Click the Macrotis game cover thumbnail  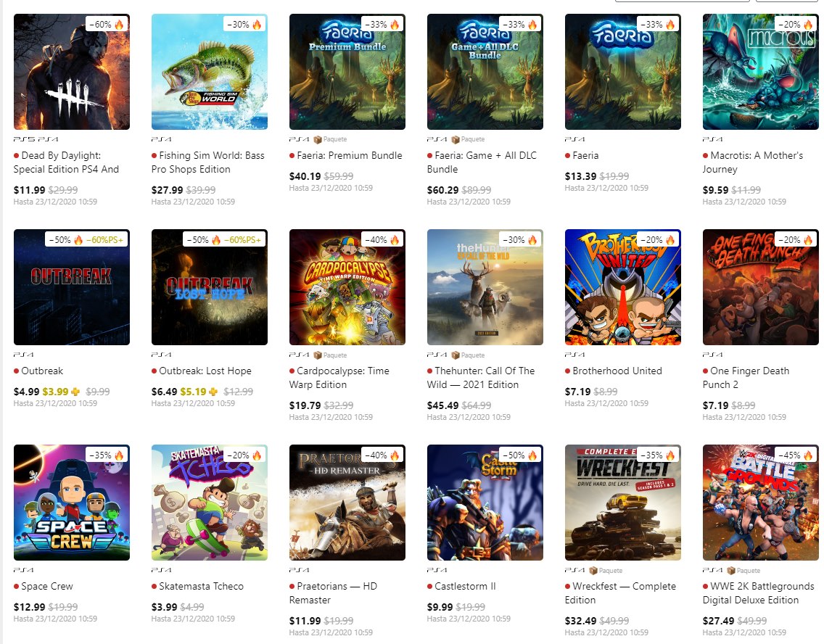760,72
